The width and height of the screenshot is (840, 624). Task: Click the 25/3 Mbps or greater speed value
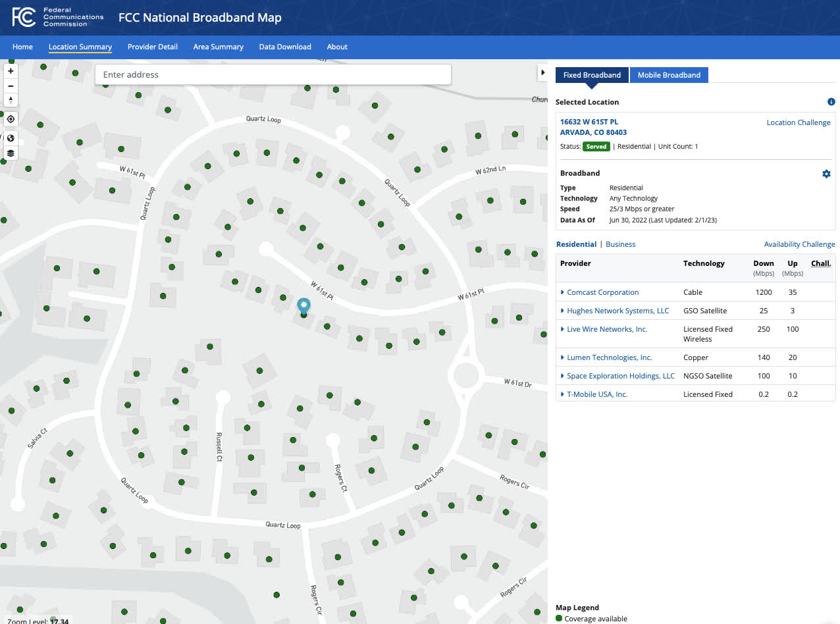tap(642, 209)
